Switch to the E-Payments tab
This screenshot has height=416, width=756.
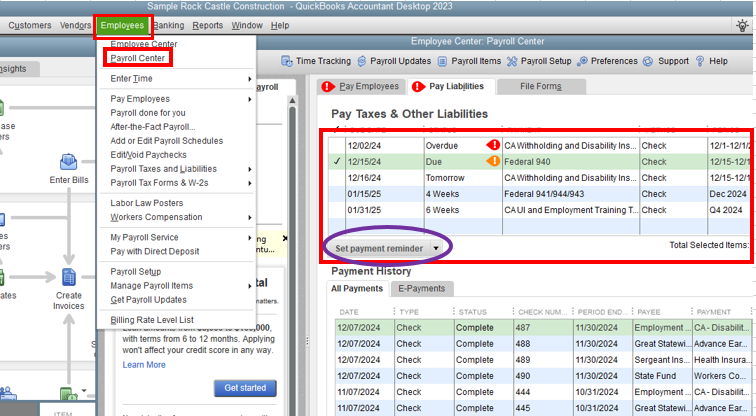click(421, 289)
